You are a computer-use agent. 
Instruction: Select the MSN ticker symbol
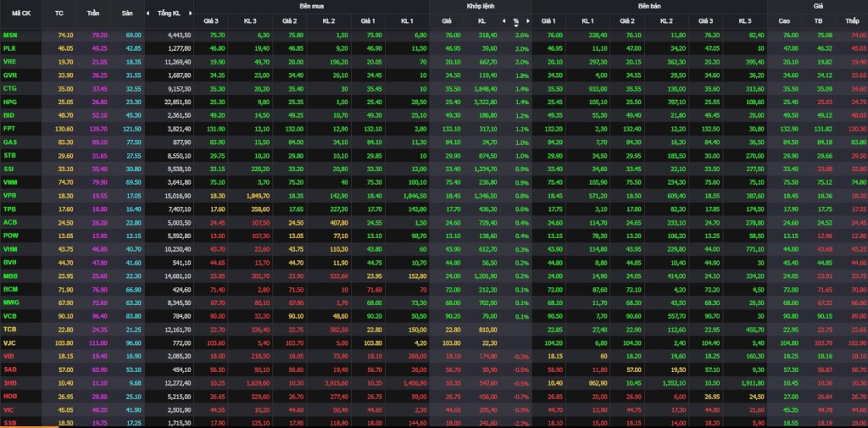(x=10, y=35)
